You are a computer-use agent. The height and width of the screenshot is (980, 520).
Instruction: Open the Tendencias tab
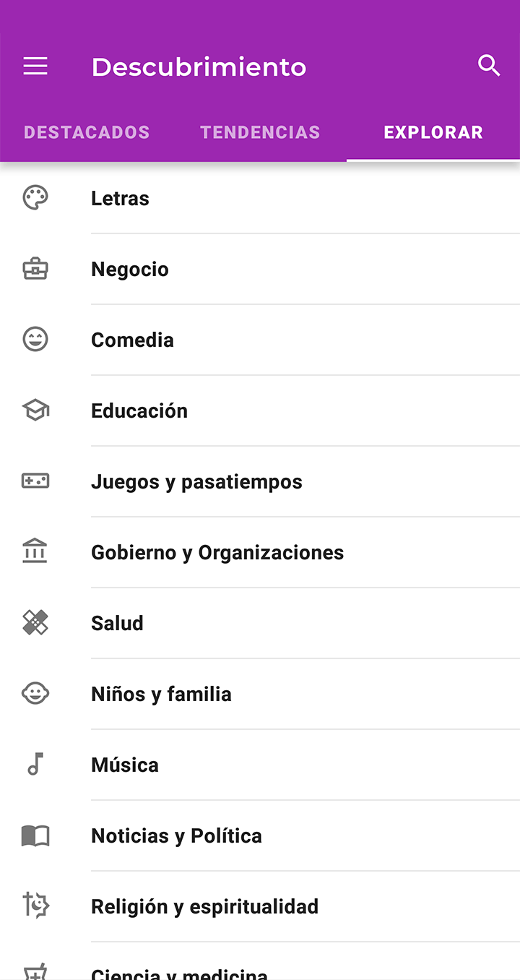click(260, 132)
